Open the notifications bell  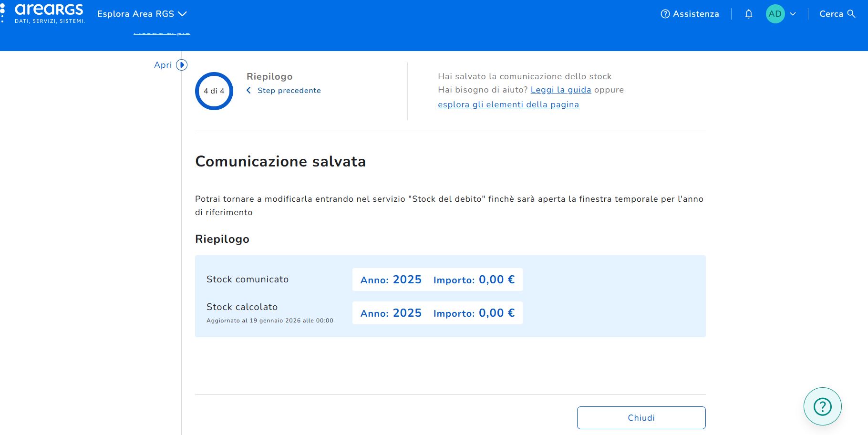(x=748, y=14)
